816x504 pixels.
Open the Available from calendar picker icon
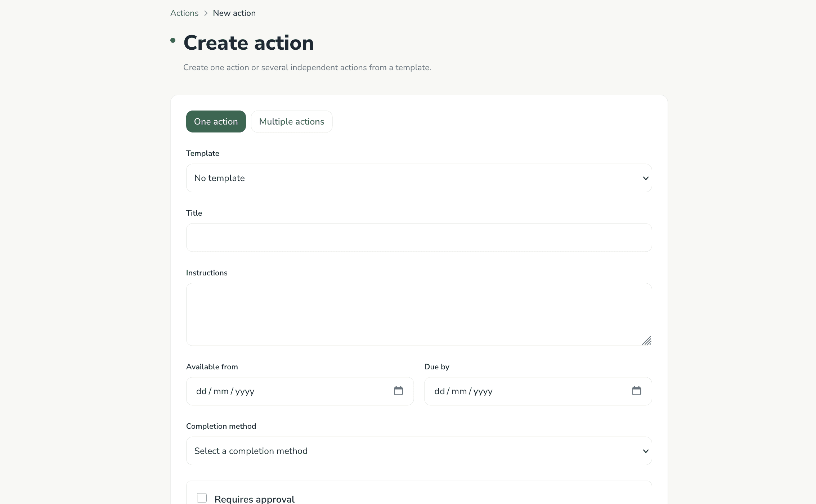(x=398, y=391)
